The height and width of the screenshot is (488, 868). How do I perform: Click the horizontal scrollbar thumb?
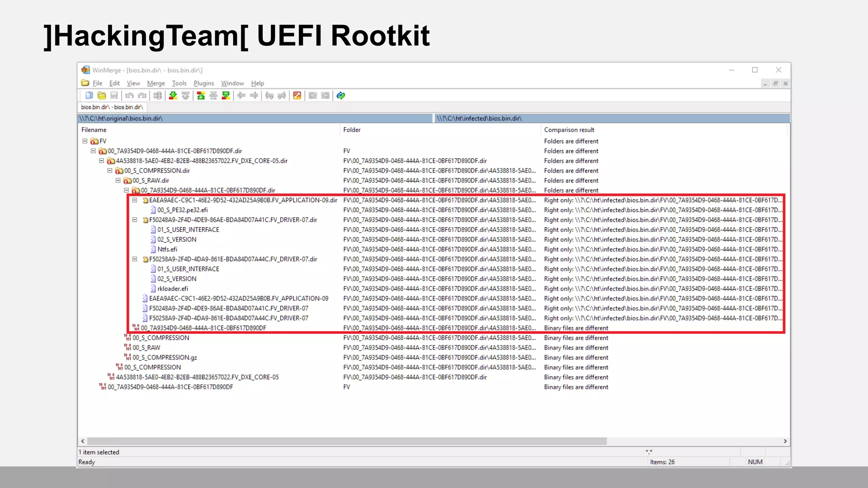click(347, 441)
